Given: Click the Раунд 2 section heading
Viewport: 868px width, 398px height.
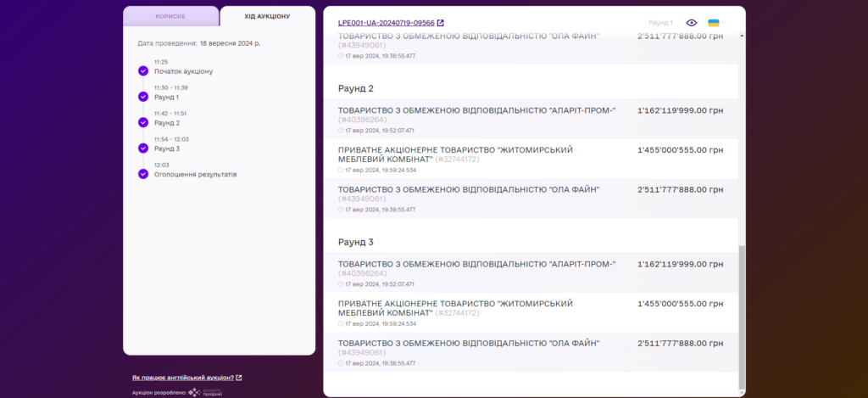Looking at the screenshot, I should (356, 88).
